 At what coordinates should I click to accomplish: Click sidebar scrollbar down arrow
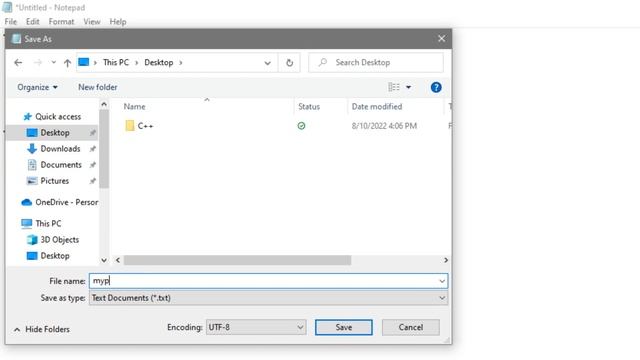coord(104,260)
